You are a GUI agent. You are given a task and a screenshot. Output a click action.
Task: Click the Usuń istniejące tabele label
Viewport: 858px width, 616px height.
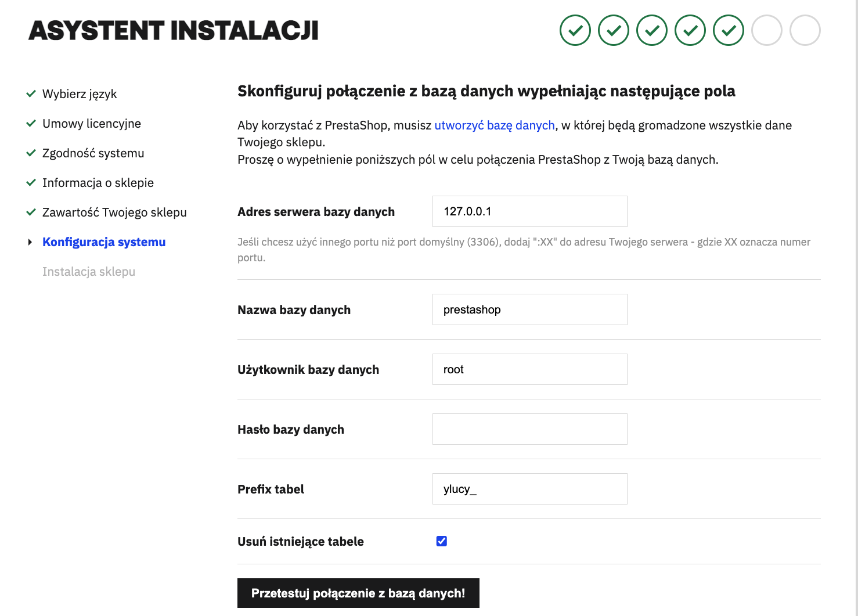point(301,542)
